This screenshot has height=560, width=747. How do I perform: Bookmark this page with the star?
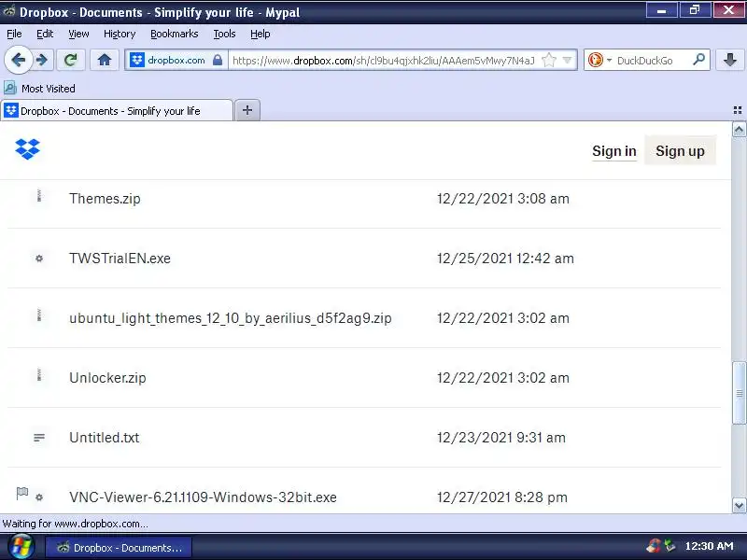click(x=549, y=60)
